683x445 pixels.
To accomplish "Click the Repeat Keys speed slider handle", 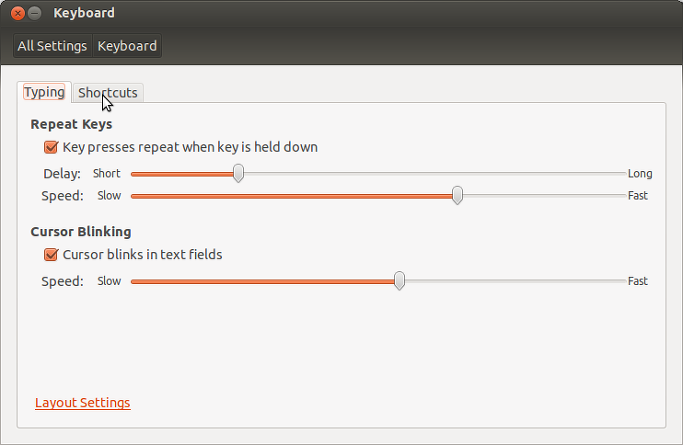I will (457, 195).
